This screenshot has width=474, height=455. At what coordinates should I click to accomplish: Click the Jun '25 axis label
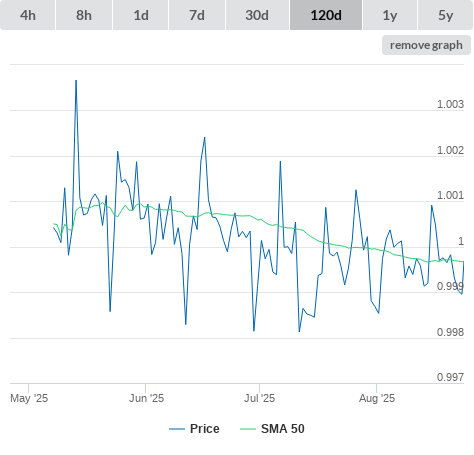pos(146,398)
